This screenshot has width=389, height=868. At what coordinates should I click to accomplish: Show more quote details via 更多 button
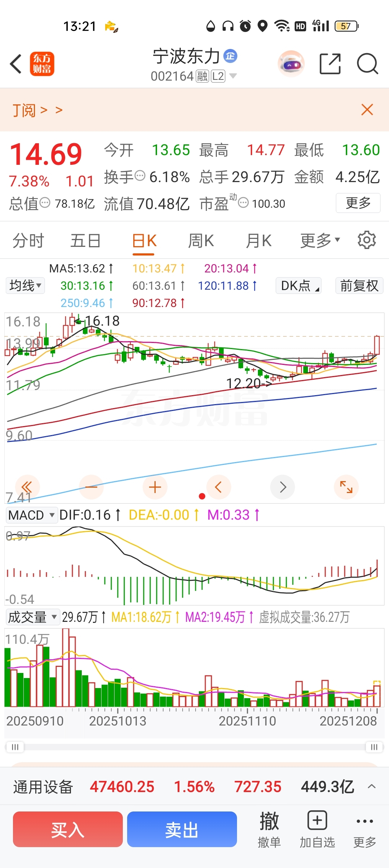click(x=358, y=203)
